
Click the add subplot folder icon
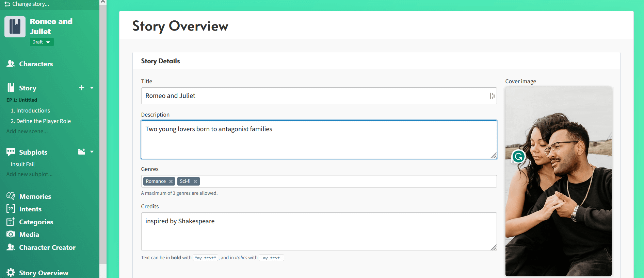click(x=82, y=152)
